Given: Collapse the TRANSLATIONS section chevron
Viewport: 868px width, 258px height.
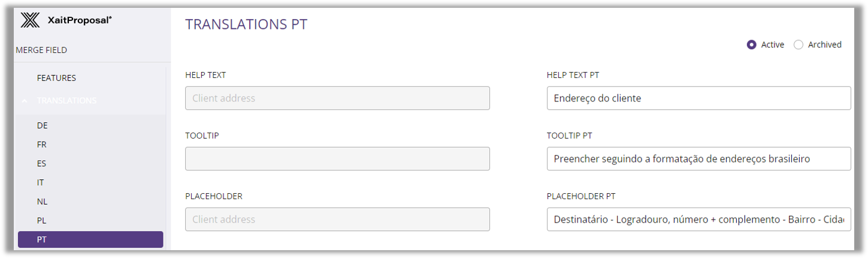Looking at the screenshot, I should point(24,101).
